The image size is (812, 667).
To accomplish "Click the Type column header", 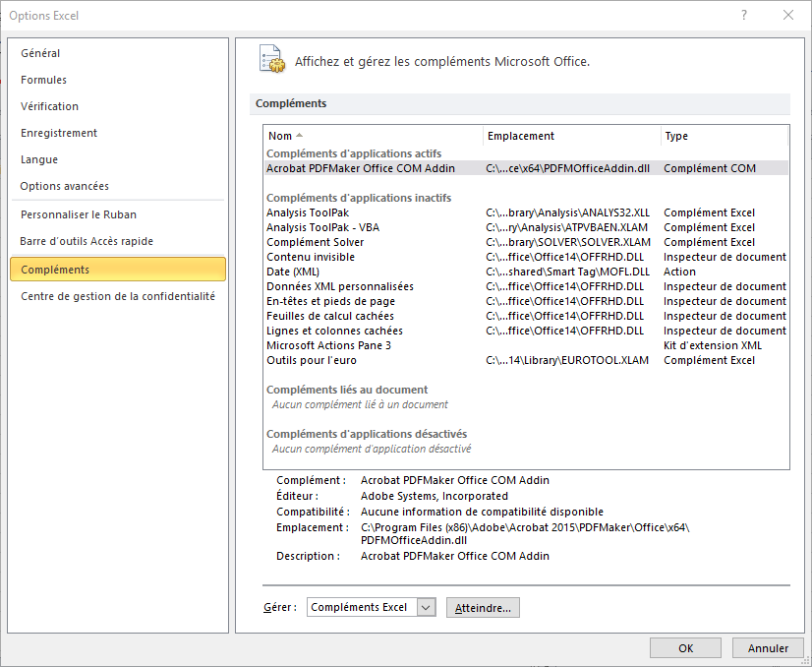I will 676,136.
